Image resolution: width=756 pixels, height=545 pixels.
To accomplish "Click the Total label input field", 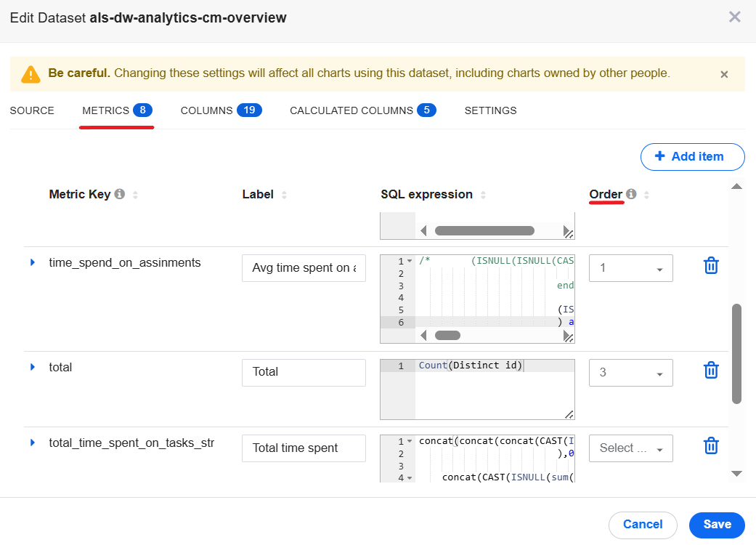I will click(304, 373).
